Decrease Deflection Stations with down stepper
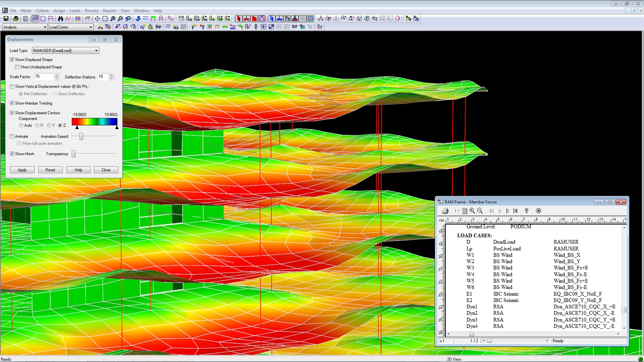 click(x=112, y=79)
